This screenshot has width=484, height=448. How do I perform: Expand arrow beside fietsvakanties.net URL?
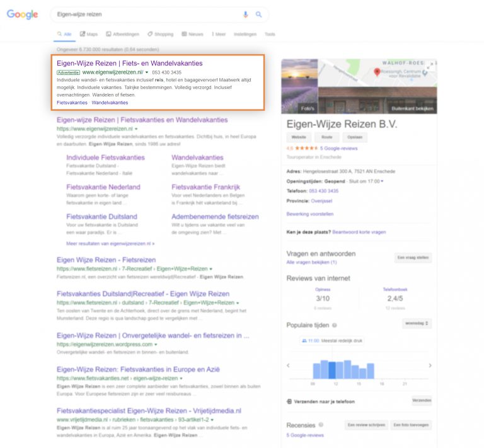(x=181, y=379)
